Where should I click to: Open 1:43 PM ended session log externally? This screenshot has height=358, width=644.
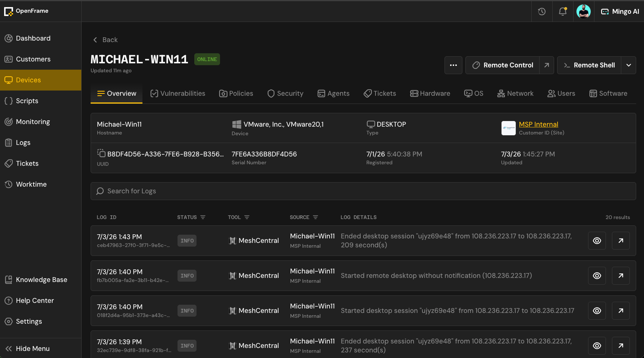(x=621, y=241)
